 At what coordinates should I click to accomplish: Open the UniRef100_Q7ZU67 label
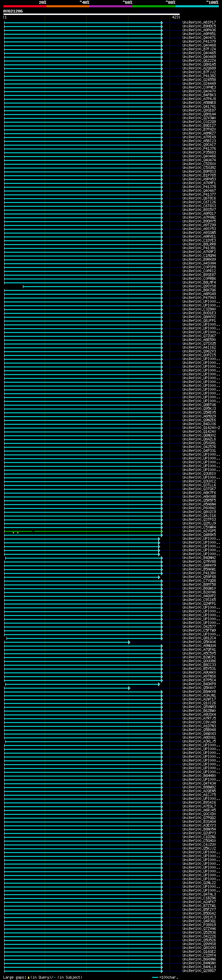point(199,336)
